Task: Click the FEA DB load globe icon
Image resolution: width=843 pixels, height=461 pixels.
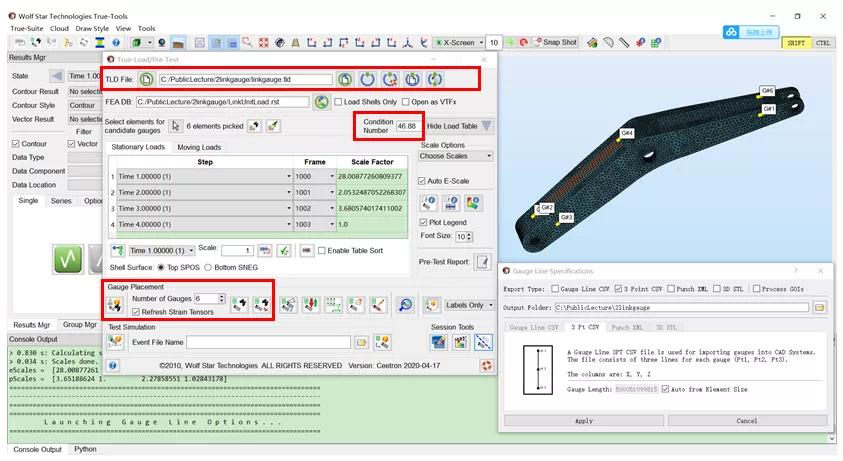Action: 322,102
